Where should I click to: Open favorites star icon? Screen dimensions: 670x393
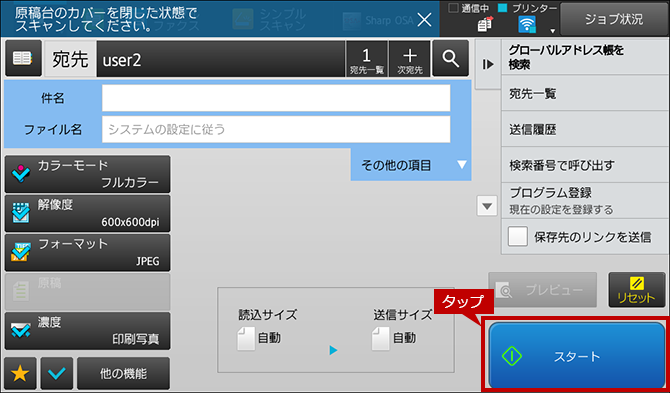[x=20, y=374]
